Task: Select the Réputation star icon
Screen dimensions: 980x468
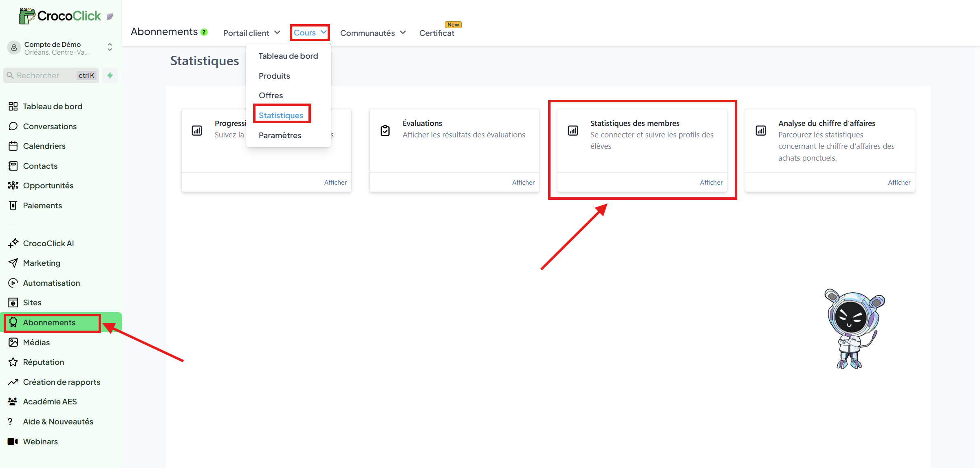Action: pyautogui.click(x=13, y=362)
